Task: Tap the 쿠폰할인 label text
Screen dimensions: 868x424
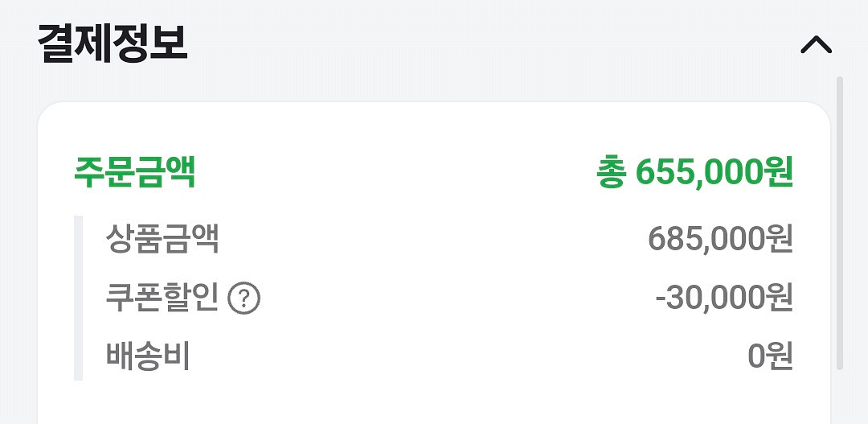Action: [162, 298]
